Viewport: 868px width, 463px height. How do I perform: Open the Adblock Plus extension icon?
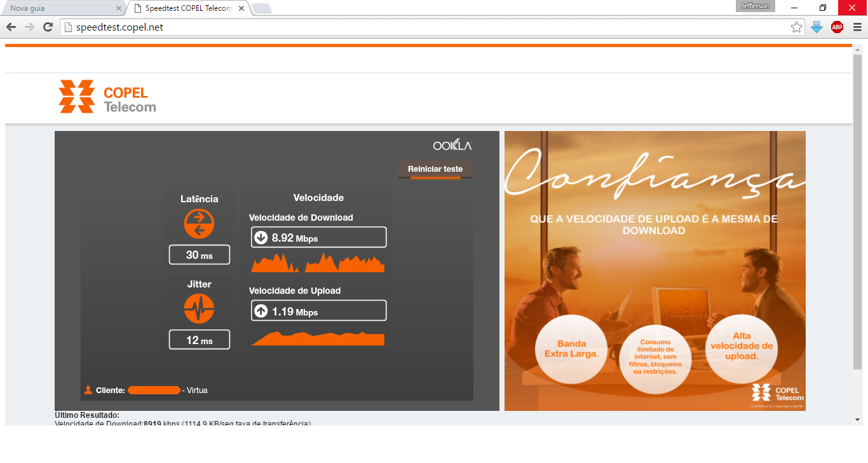pyautogui.click(x=837, y=27)
